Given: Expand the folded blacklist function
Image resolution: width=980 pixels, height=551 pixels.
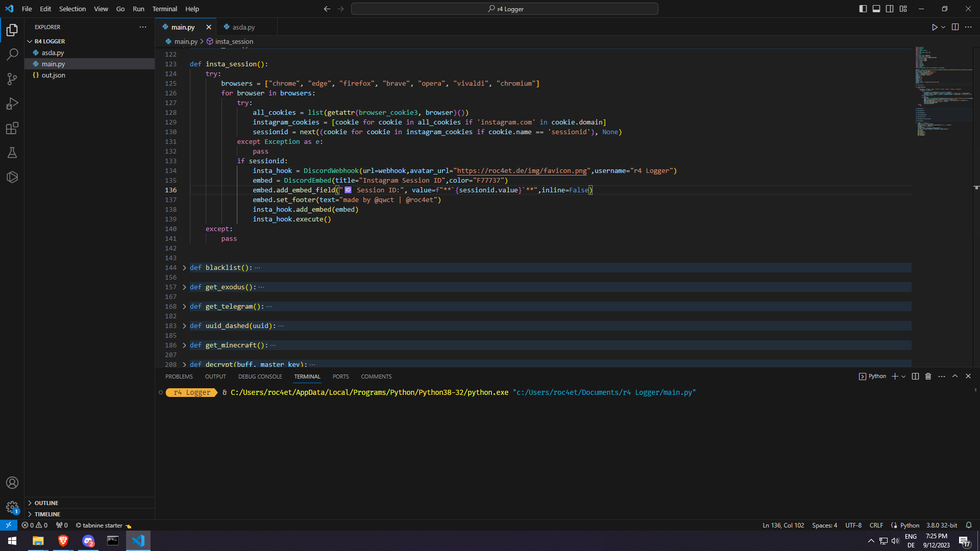Looking at the screenshot, I should pos(184,268).
